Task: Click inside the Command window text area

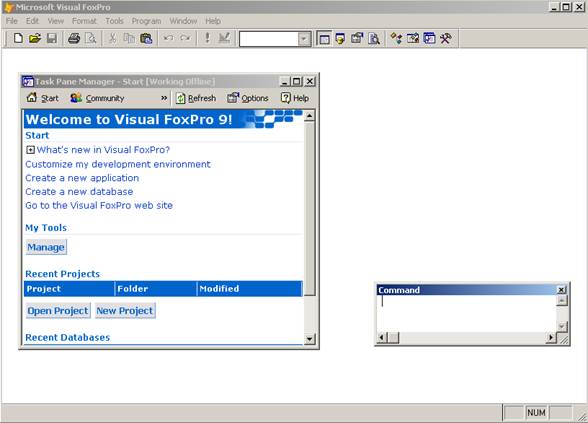Action: (x=466, y=314)
